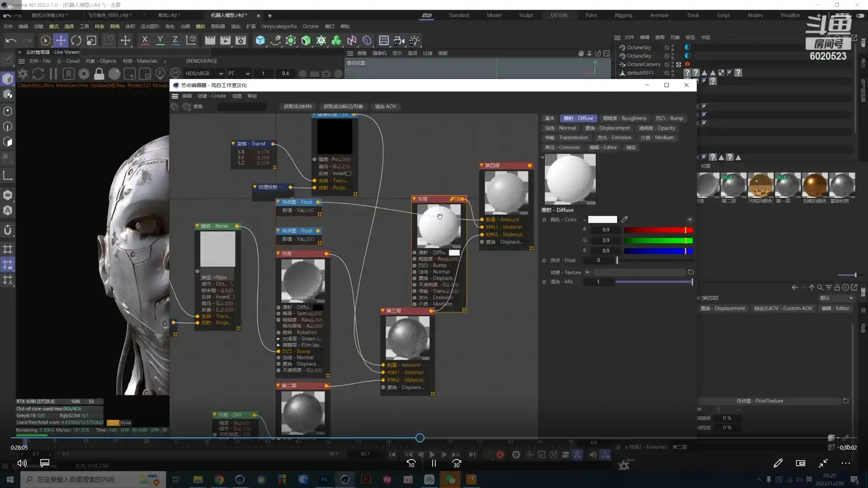868x488 pixels.
Task: Expand the Texture dropdown arrow
Action: pos(587,272)
